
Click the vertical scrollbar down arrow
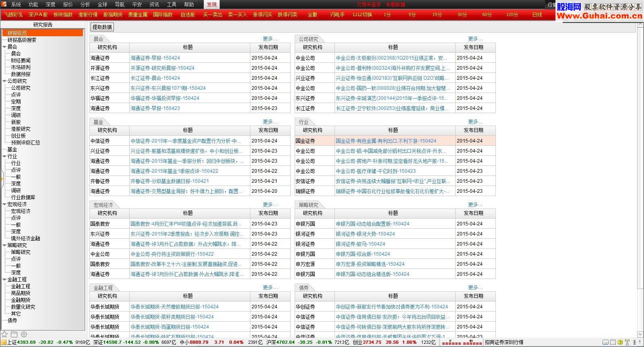click(x=640, y=335)
